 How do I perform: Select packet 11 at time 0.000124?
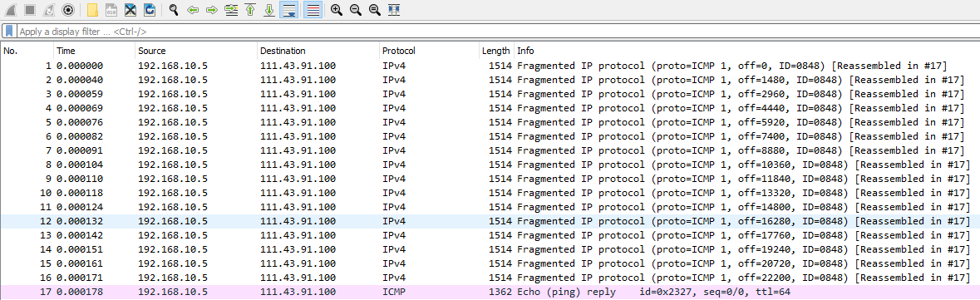(490, 207)
